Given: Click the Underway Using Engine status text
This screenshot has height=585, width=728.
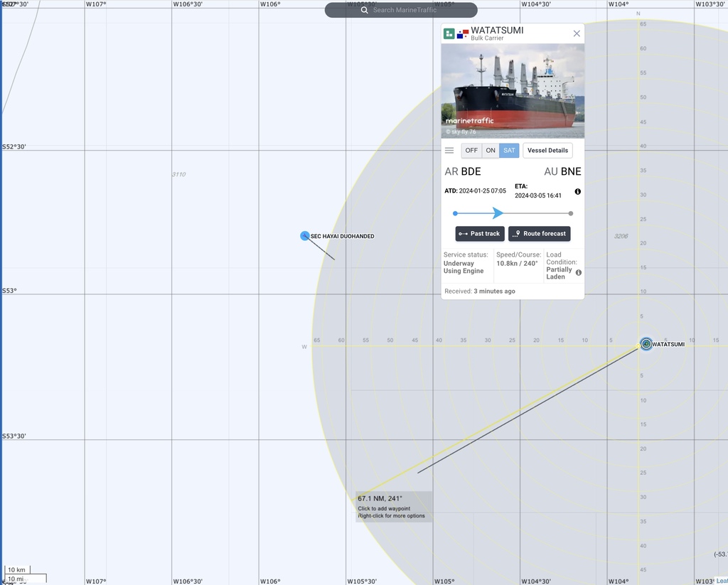Looking at the screenshot, I should pos(464,267).
